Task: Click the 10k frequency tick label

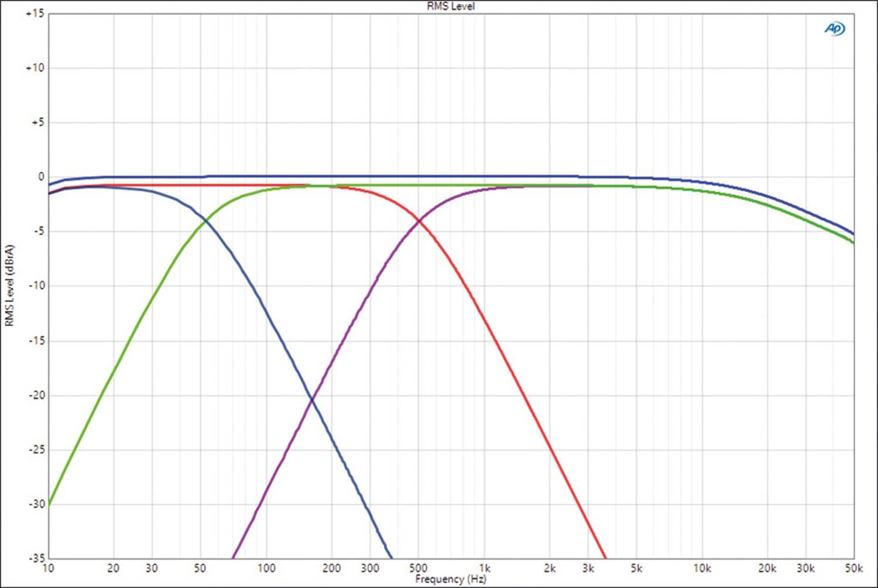Action: [x=702, y=568]
